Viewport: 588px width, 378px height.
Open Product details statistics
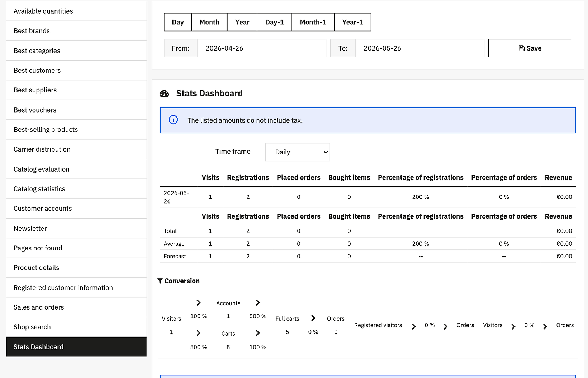pyautogui.click(x=76, y=268)
